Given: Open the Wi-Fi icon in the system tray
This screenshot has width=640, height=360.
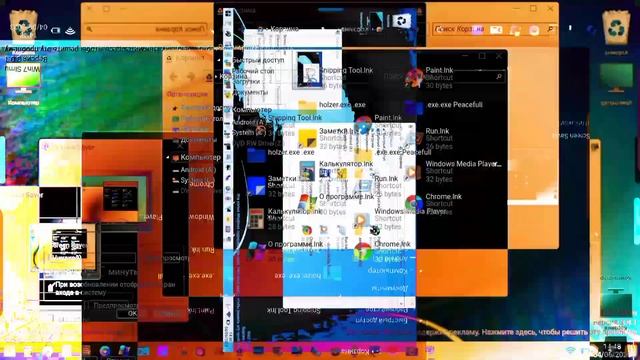Looking at the screenshot, I should tap(571, 351).
